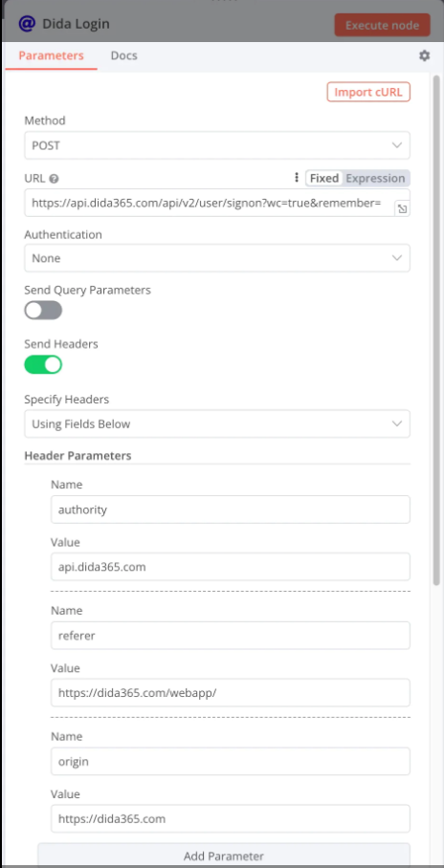The image size is (444, 868).
Task: Click the Dida Login node @ icon
Action: [x=27, y=24]
